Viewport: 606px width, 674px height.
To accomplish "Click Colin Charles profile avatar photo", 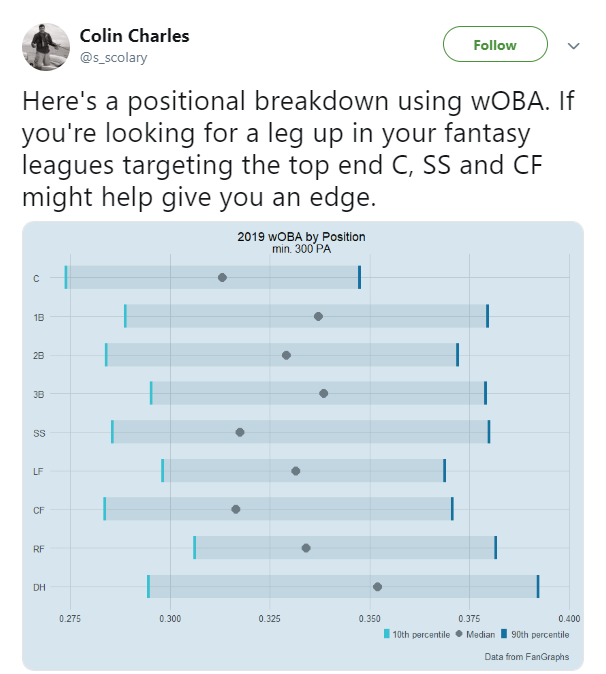I will (x=46, y=47).
